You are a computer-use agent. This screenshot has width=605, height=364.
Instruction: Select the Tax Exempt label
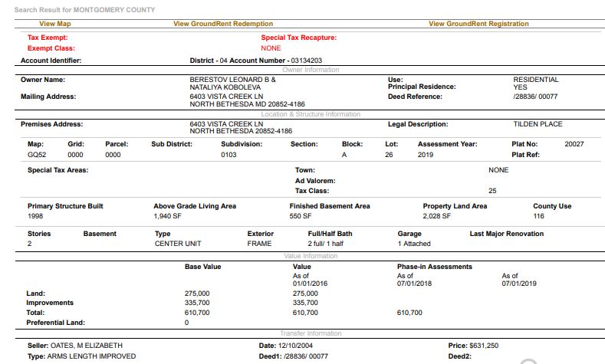48,37
